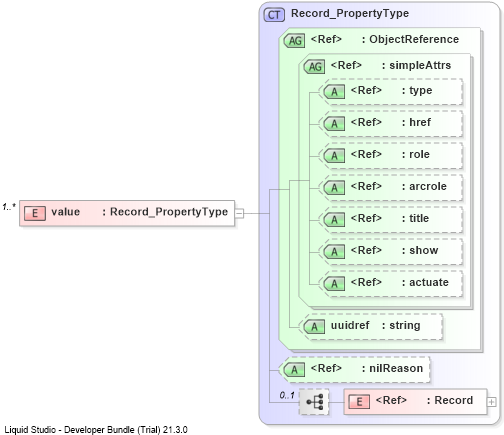This screenshot has width=504, height=435.
Task: Click the A icon of the type attribute
Action: click(334, 92)
